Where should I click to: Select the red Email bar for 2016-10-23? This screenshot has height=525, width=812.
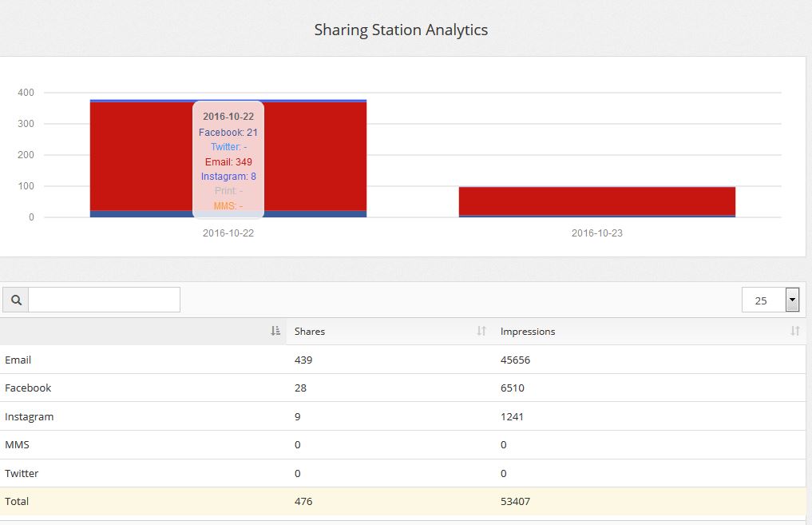(597, 201)
